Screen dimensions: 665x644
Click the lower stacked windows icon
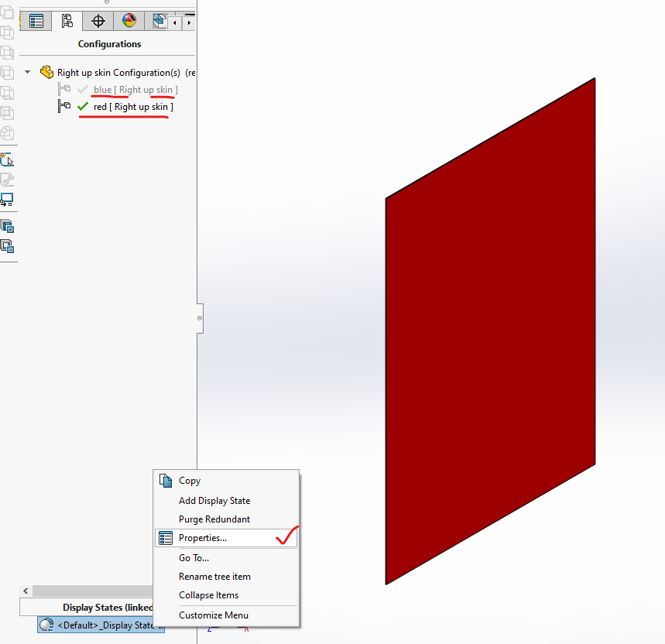[x=7, y=246]
